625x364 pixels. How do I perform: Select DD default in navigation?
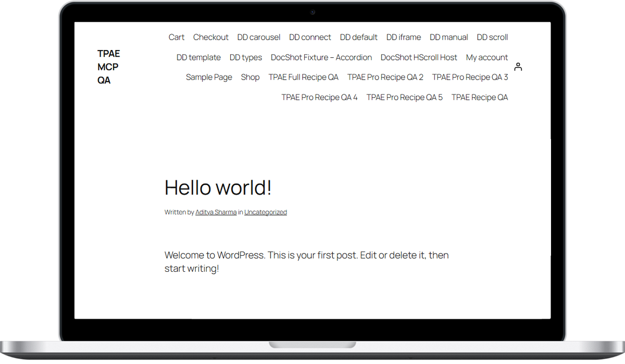pyautogui.click(x=359, y=37)
